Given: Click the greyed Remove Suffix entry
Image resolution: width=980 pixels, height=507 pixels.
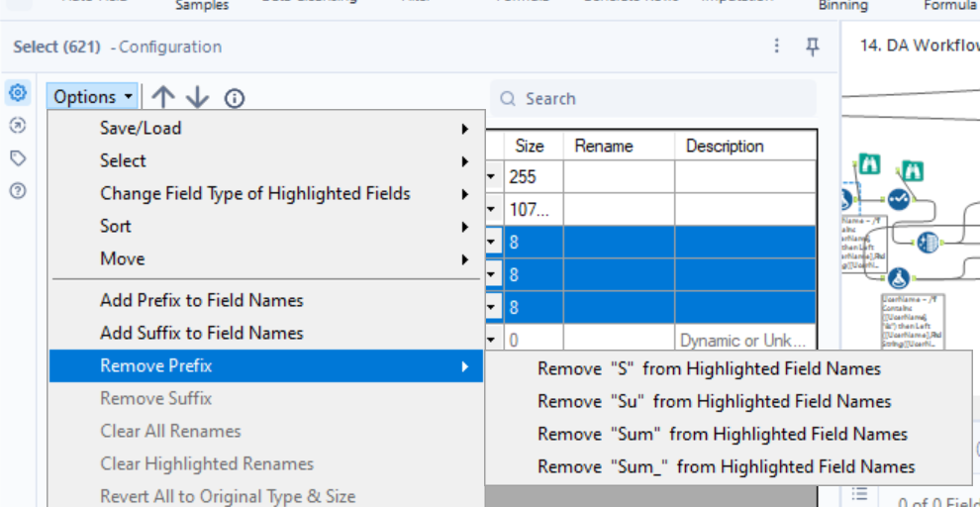Looking at the screenshot, I should 266,398.
